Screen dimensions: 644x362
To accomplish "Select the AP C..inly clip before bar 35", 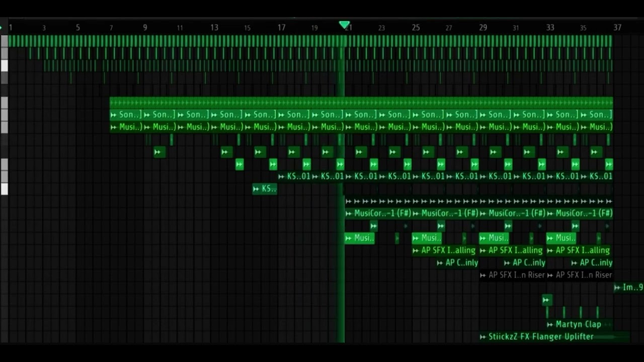I will click(592, 262).
